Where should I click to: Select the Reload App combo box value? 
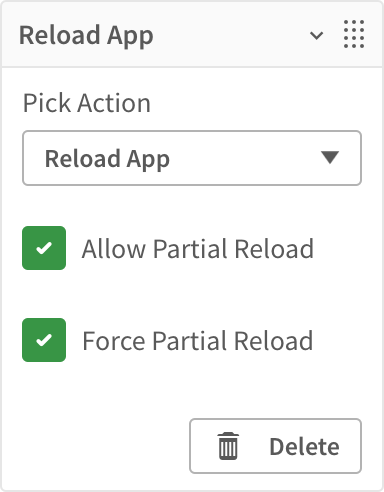(107, 159)
